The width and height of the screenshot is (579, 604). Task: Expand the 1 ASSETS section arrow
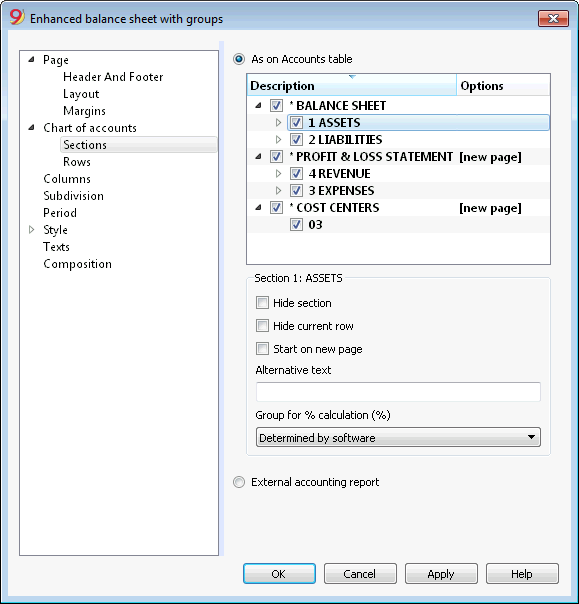click(x=279, y=122)
